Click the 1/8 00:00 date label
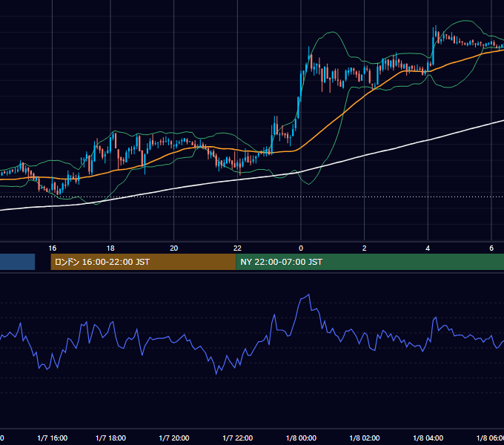 pos(301,438)
